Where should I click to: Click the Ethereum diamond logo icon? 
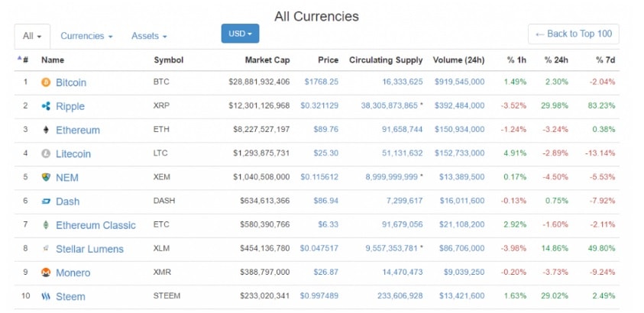46,130
